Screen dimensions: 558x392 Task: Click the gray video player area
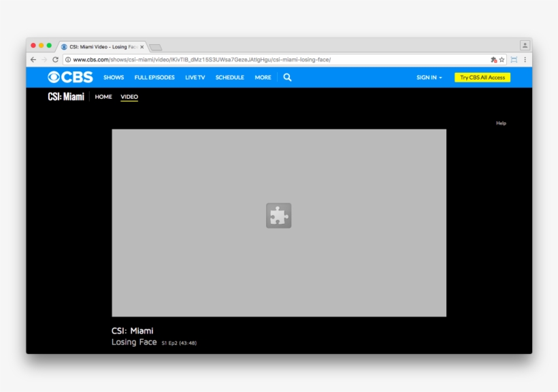[279, 223]
